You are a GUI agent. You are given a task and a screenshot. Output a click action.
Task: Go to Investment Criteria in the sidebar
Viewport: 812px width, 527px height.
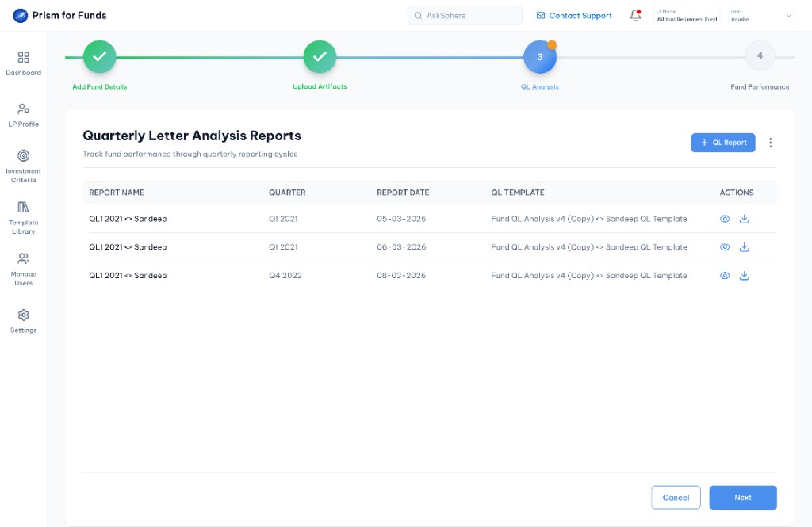point(23,166)
